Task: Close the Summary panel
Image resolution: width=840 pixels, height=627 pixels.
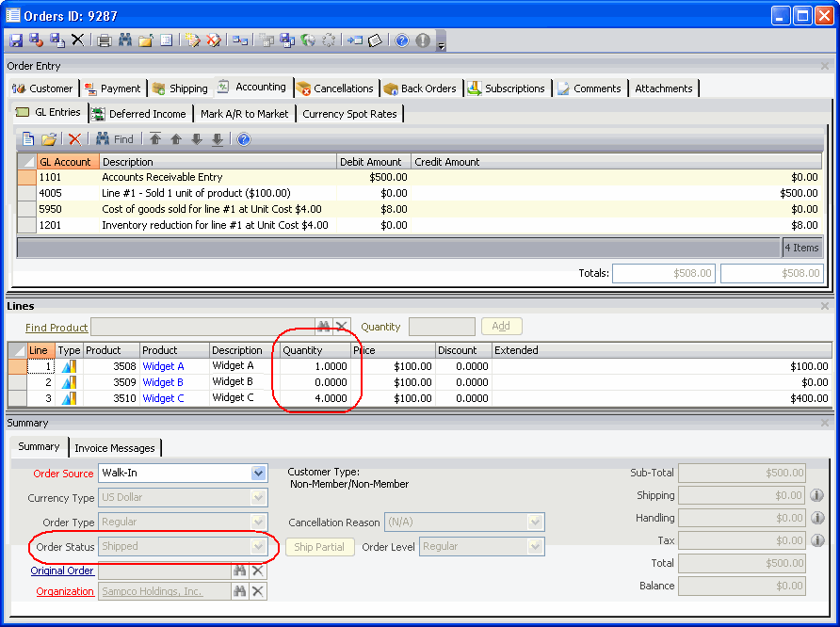Action: pyautogui.click(x=825, y=423)
